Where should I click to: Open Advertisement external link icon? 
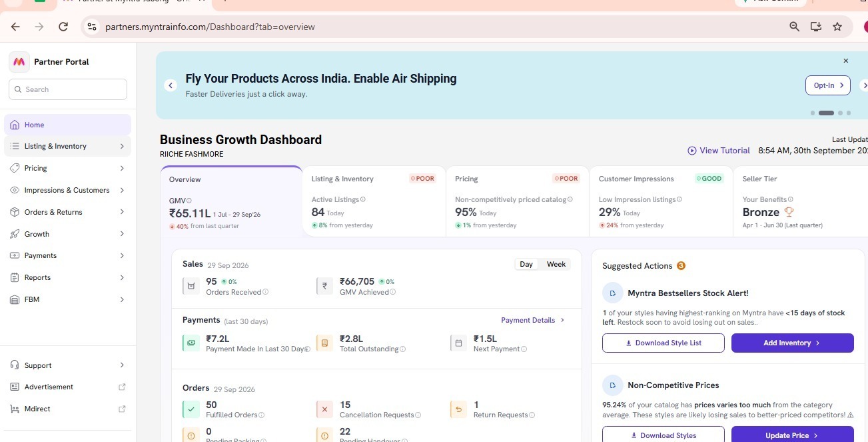[x=122, y=387]
